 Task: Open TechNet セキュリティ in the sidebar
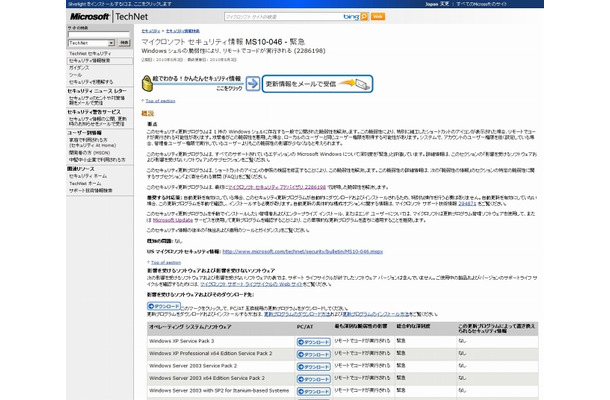(x=91, y=52)
